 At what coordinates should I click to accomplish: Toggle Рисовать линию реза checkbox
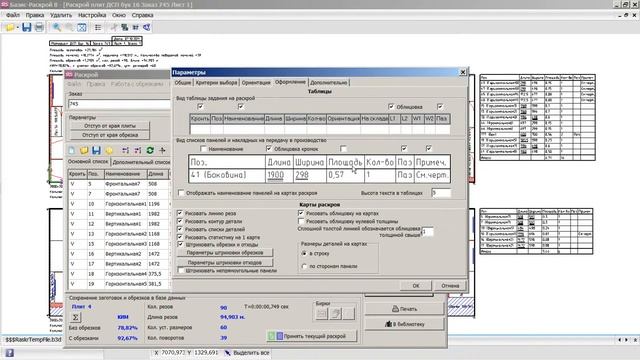[x=180, y=213]
